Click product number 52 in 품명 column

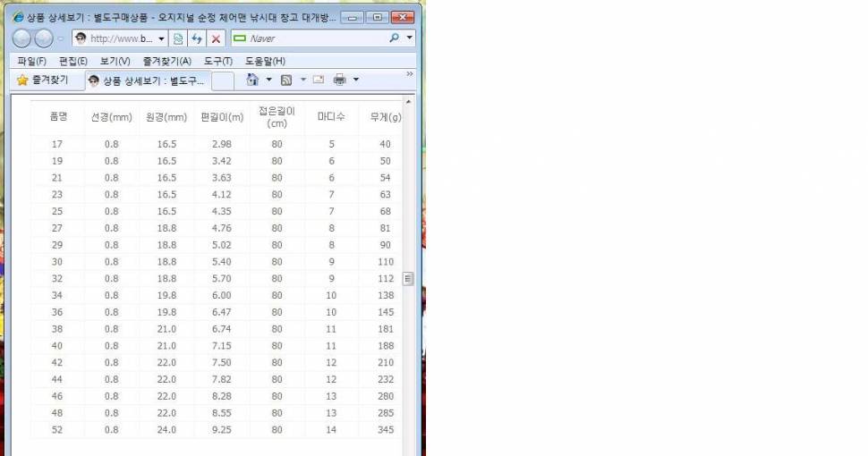pyautogui.click(x=57, y=429)
